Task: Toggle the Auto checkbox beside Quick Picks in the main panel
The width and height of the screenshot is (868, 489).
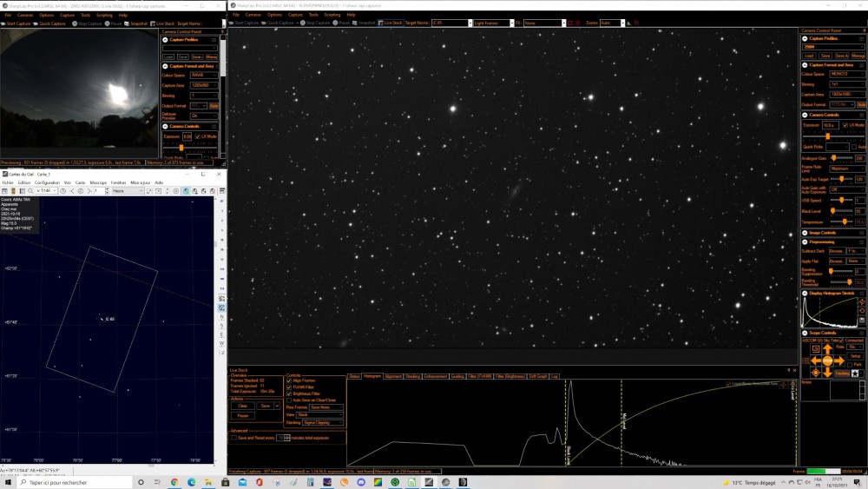Action: pyautogui.click(x=853, y=147)
